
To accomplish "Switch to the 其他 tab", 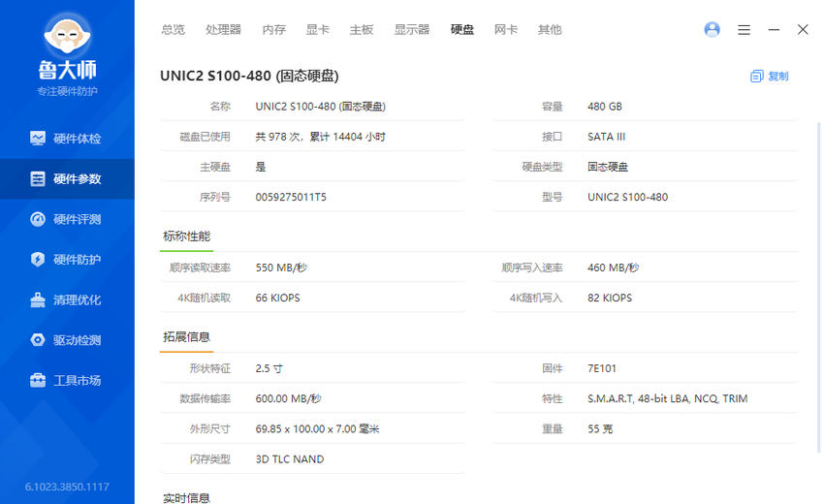I will (550, 29).
